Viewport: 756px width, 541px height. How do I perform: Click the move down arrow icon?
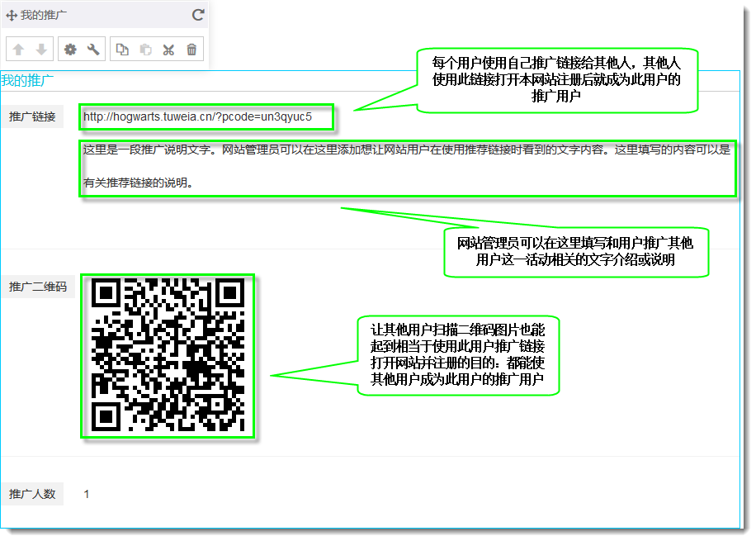41,50
